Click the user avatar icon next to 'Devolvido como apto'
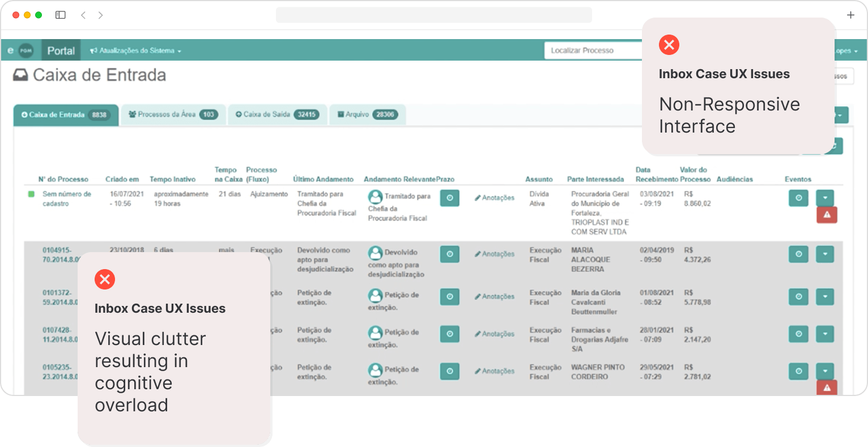This screenshot has width=868, height=447. point(375,253)
